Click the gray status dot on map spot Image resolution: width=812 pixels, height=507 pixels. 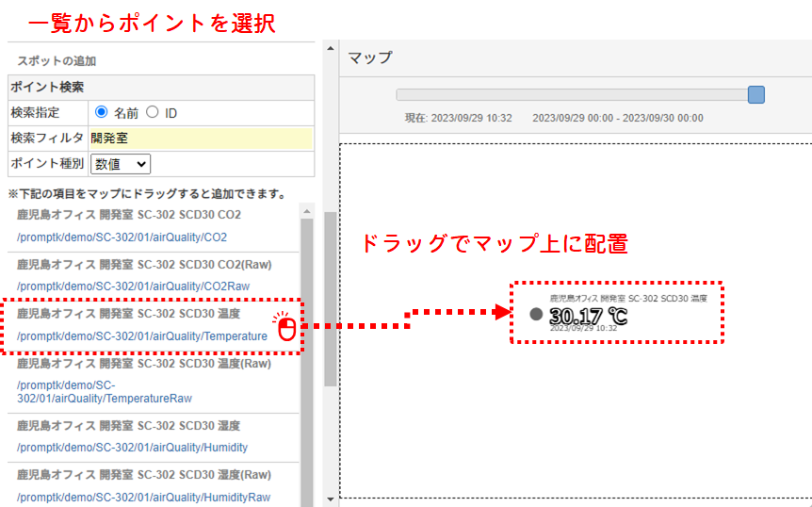point(536,314)
